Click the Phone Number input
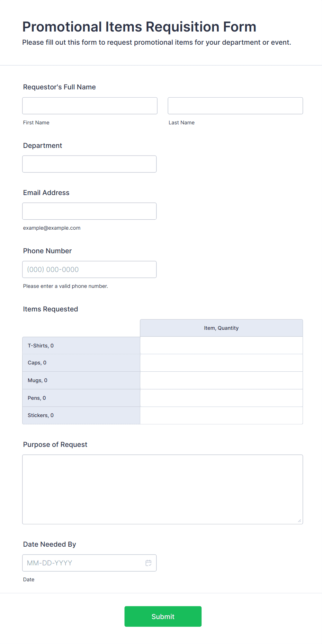 (x=89, y=269)
